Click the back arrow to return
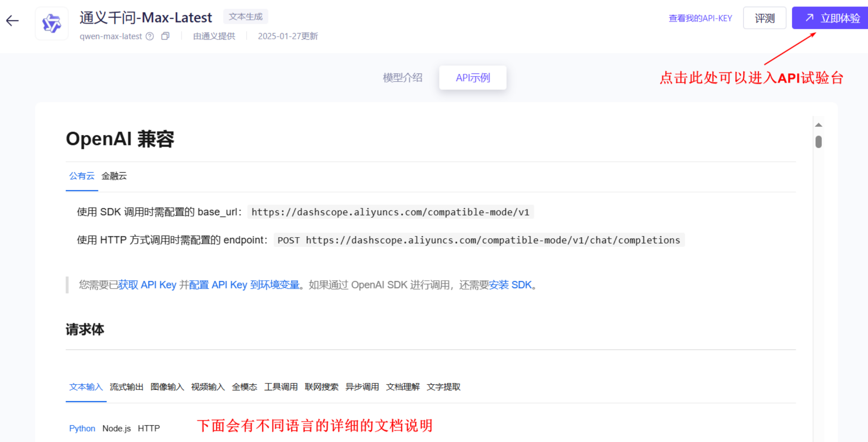Image resolution: width=868 pixels, height=442 pixels. coord(12,21)
